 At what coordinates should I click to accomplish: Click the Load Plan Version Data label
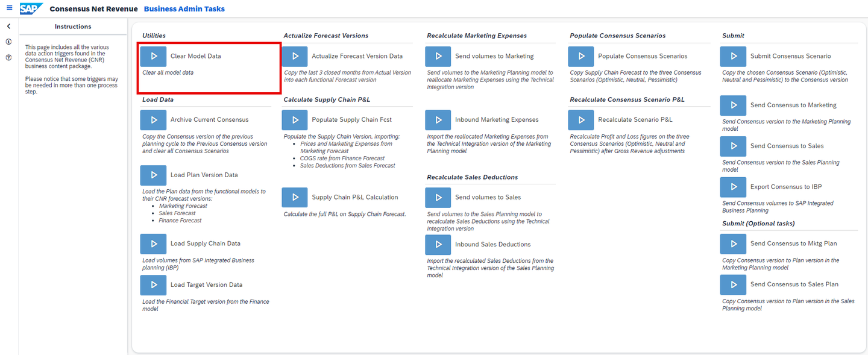tap(204, 175)
